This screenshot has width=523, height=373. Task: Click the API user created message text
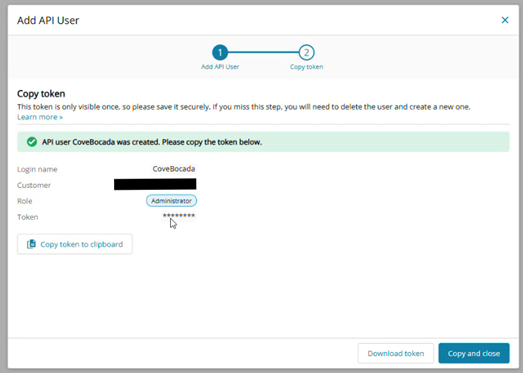(152, 142)
